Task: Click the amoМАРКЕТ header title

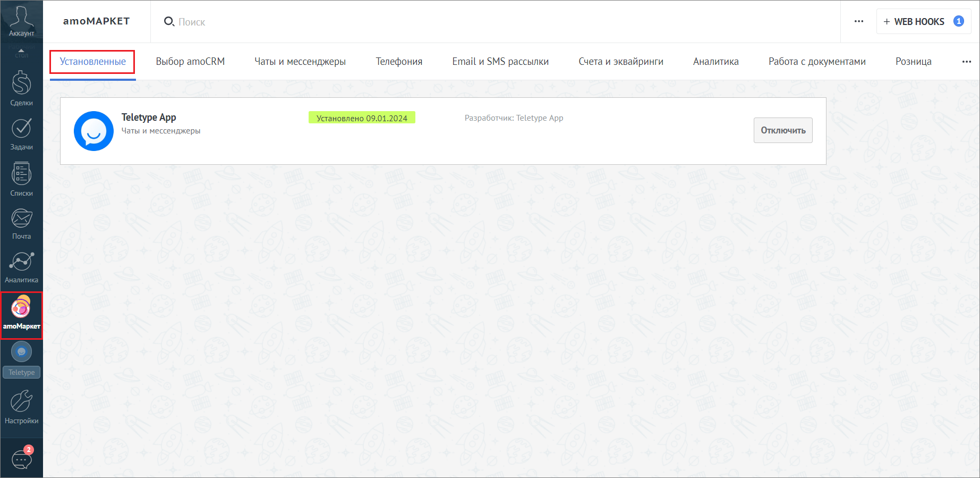Action: tap(96, 21)
